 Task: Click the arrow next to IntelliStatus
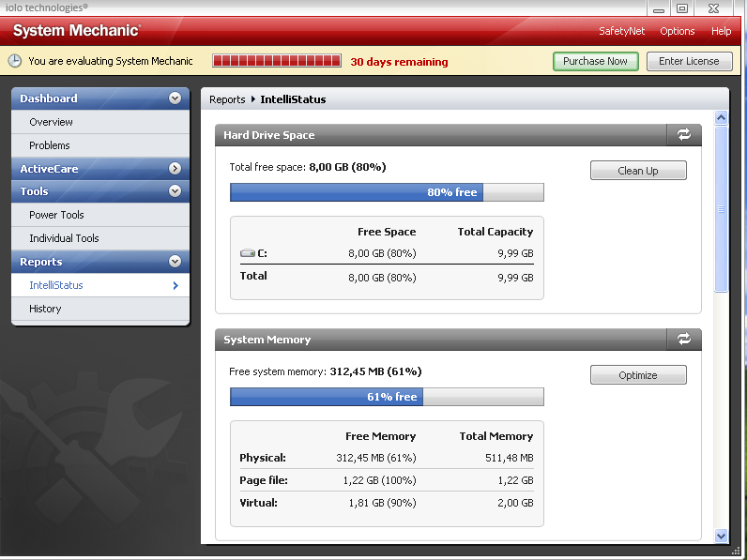coord(175,285)
